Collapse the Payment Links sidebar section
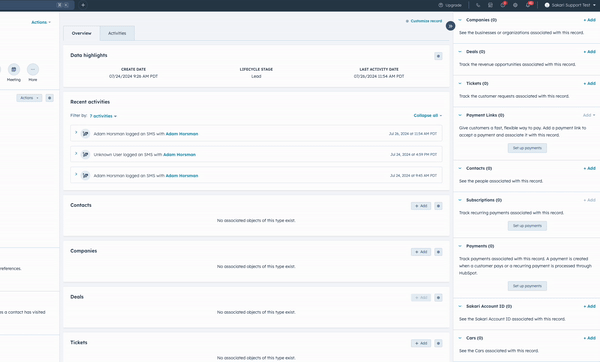 pos(460,115)
